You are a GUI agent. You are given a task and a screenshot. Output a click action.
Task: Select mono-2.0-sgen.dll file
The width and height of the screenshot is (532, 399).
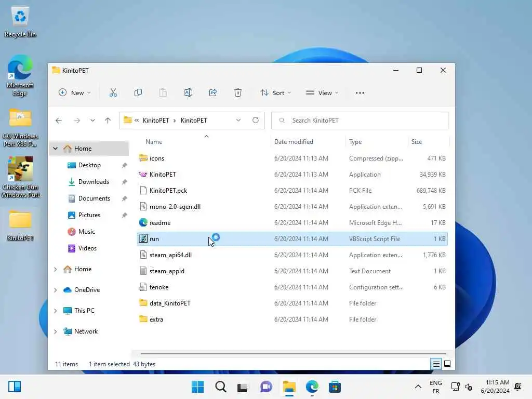(292, 207)
